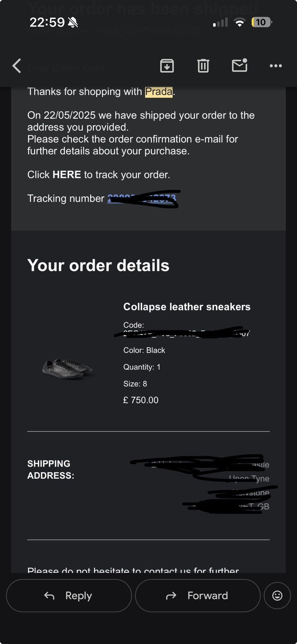The width and height of the screenshot is (297, 644).
Task: Tap the black sneakers product thumbnail
Action: coord(68,368)
